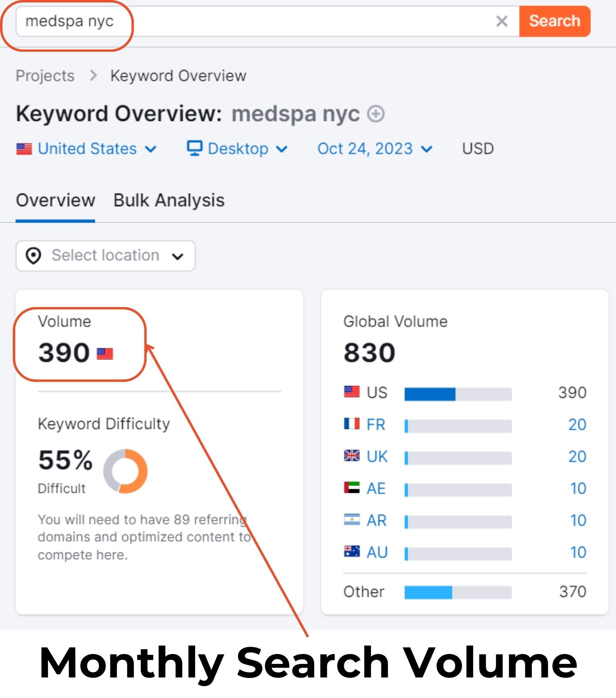
Task: Open the Projects breadcrumb link
Action: [x=45, y=76]
